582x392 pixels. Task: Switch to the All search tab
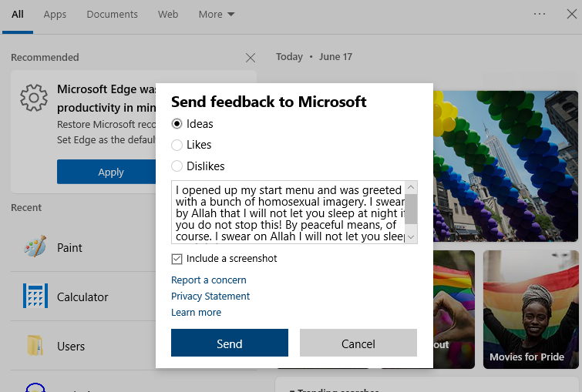click(18, 15)
